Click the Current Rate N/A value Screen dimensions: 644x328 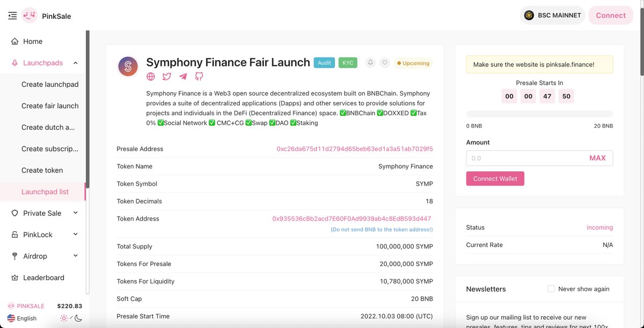(608, 245)
